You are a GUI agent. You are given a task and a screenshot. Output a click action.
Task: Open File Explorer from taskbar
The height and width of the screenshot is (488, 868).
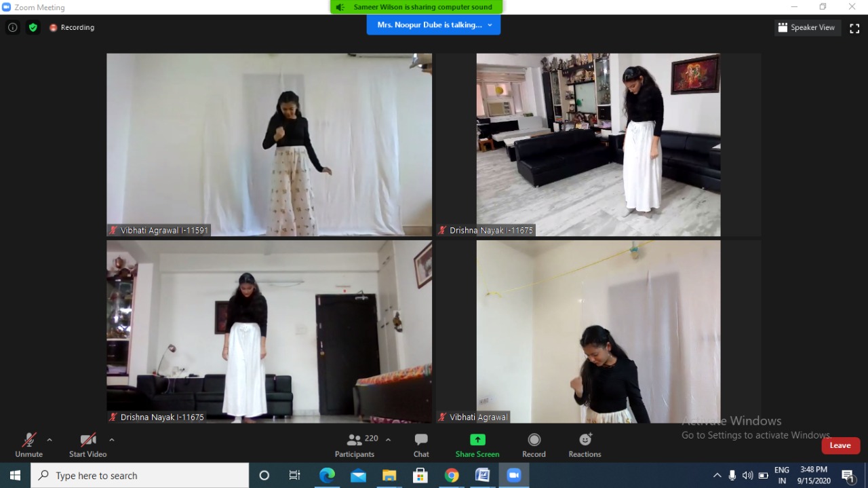tap(389, 475)
